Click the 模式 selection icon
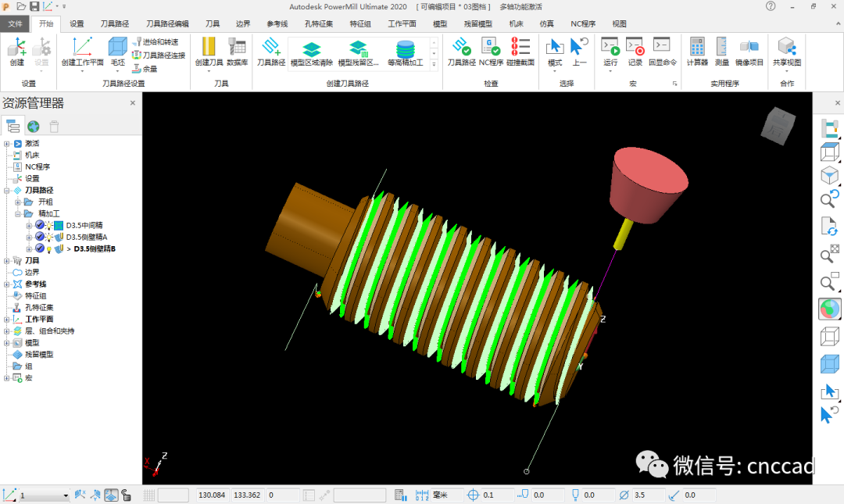Screen dimensions: 844x504 554,52
